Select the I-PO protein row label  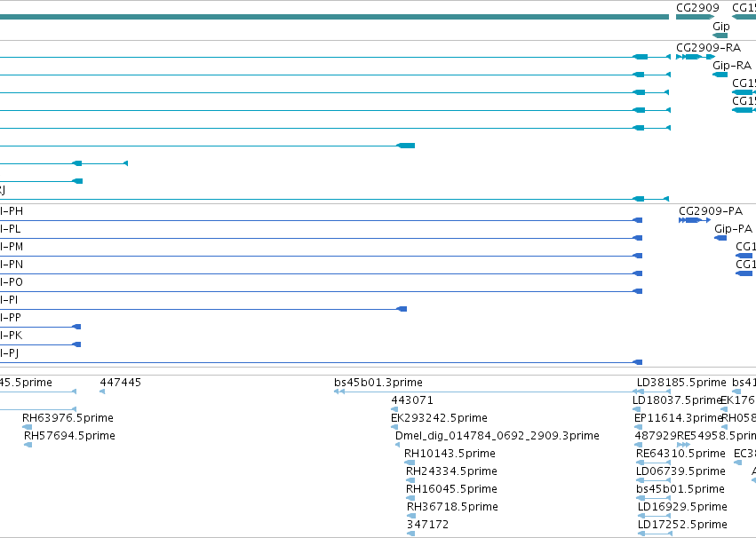(12, 282)
